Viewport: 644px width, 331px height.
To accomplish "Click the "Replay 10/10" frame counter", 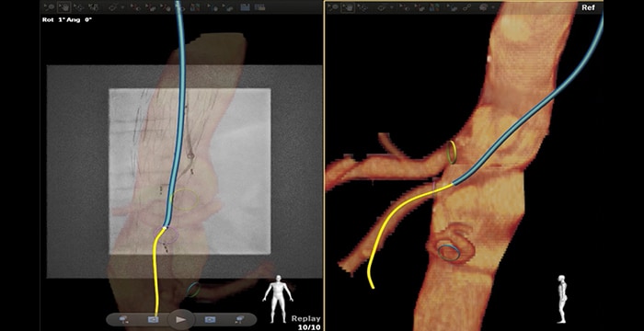I will (306, 323).
